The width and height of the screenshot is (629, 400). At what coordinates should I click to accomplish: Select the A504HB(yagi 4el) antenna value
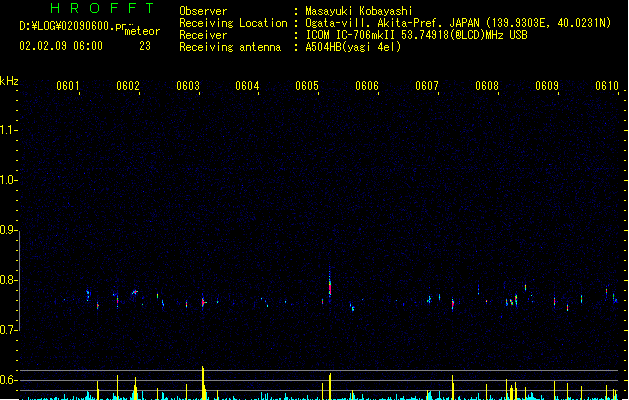coord(353,47)
